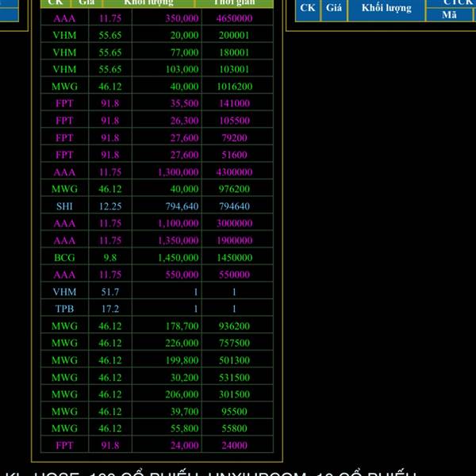476x476 pixels.
Task: Click the value 103001
Action: [x=234, y=69]
